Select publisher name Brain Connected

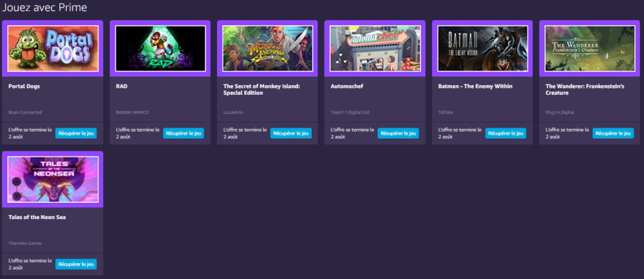tap(25, 112)
